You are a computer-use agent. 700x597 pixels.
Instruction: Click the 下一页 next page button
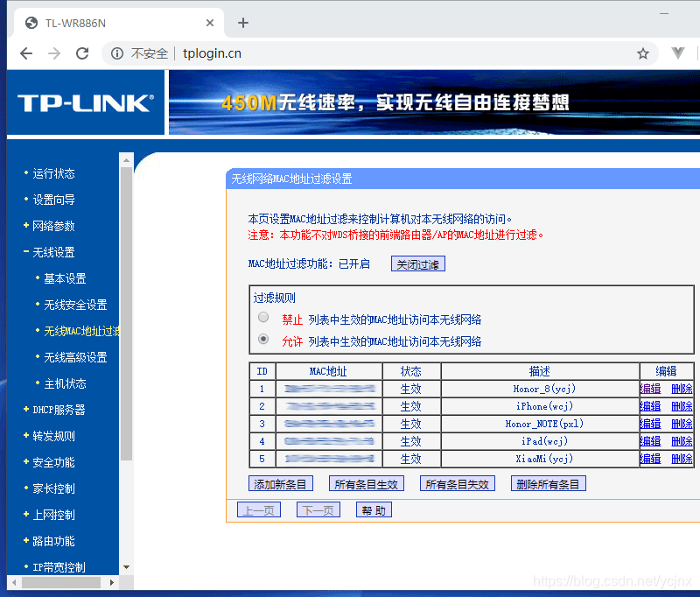(318, 510)
